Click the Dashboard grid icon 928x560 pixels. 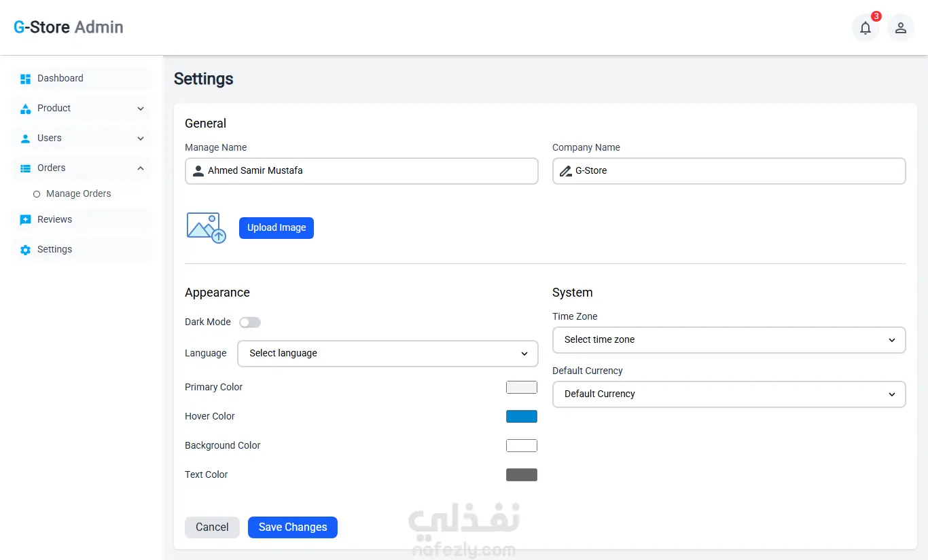26,79
